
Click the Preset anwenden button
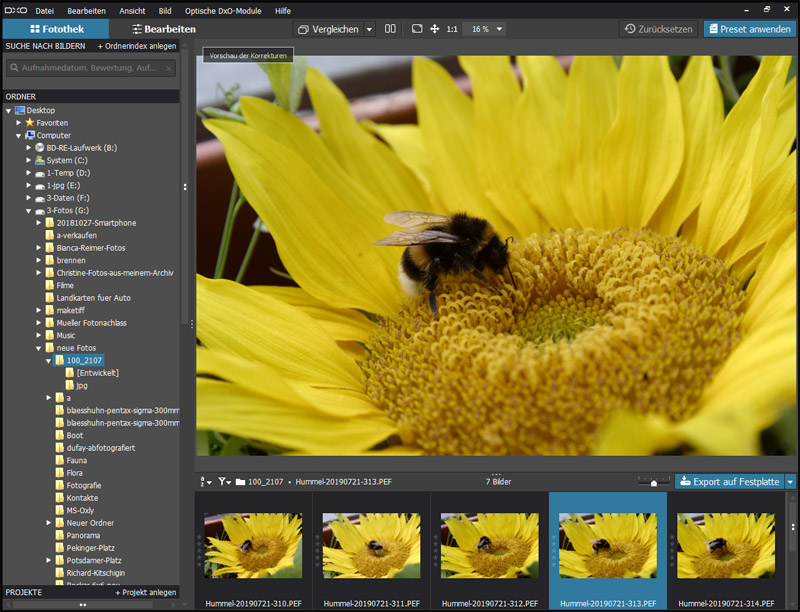pyautogui.click(x=750, y=29)
